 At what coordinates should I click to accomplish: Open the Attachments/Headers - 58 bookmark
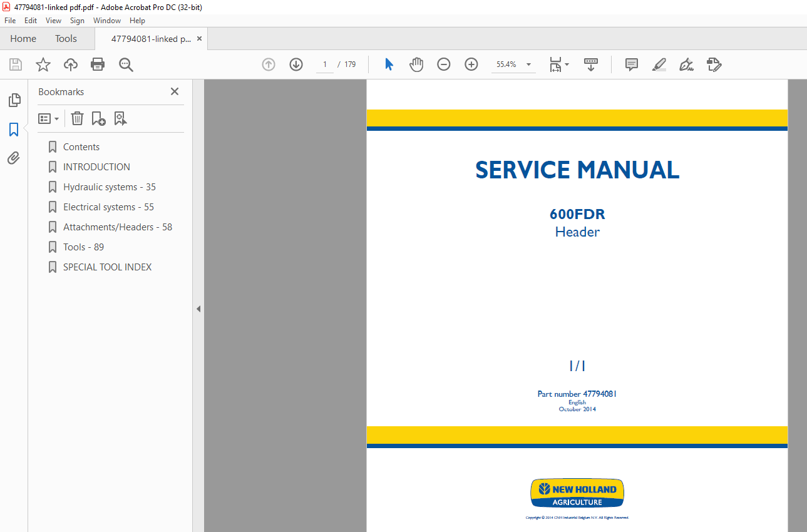coord(118,227)
